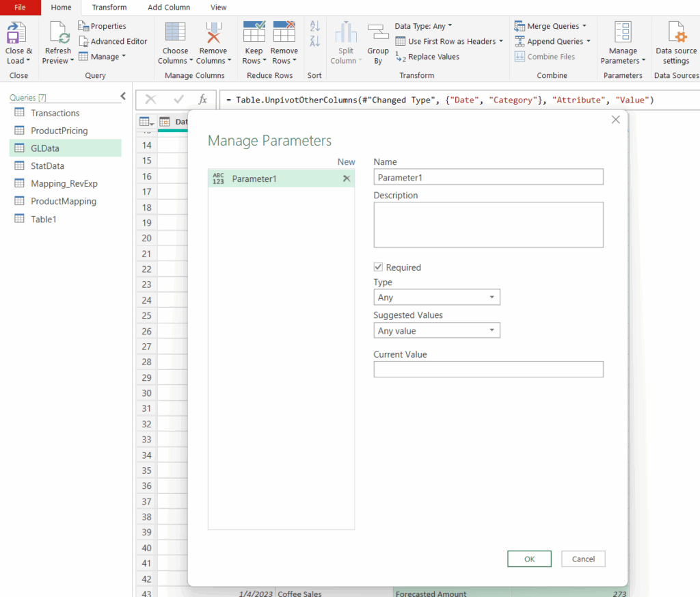Click the Close & Load icon

pyautogui.click(x=16, y=33)
